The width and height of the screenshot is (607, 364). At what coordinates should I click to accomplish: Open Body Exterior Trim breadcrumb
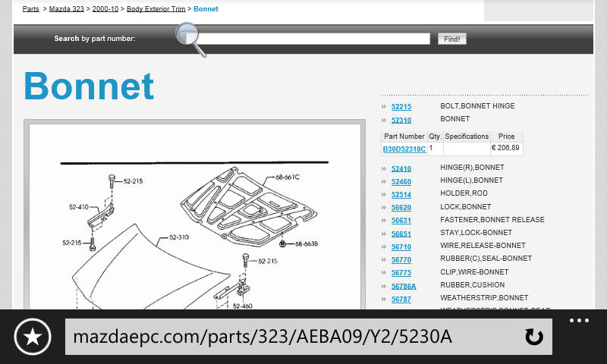tap(156, 9)
